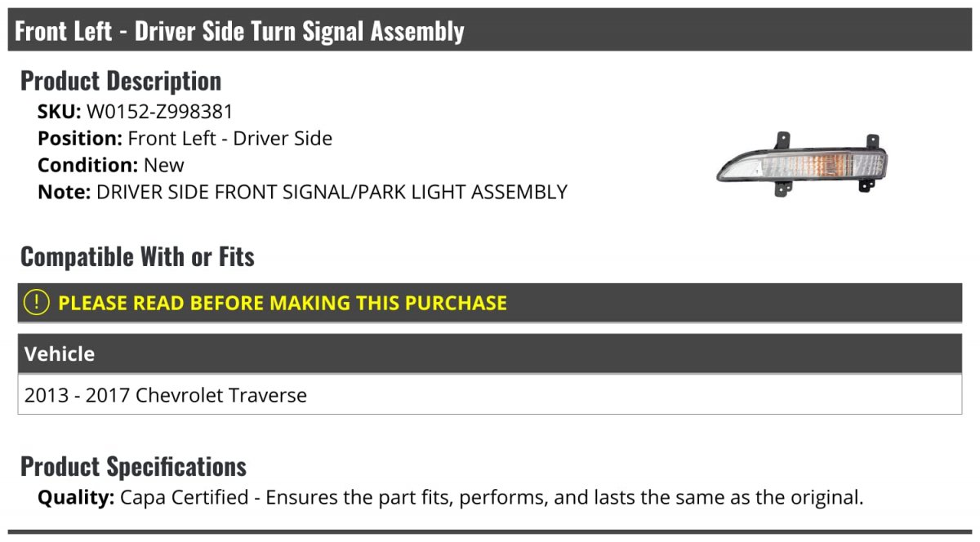Click the Condition label
980x542 pixels.
pyautogui.click(x=87, y=166)
